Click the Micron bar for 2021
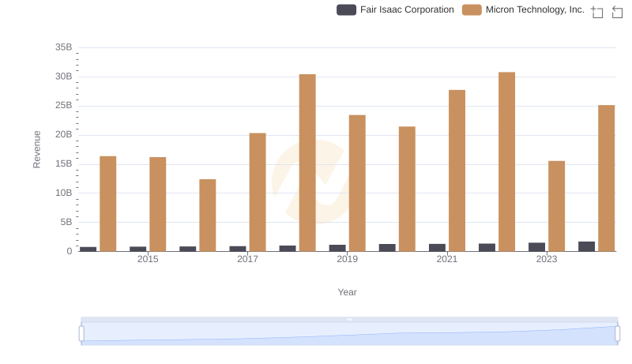This screenshot has width=632, height=364. pyautogui.click(x=457, y=171)
